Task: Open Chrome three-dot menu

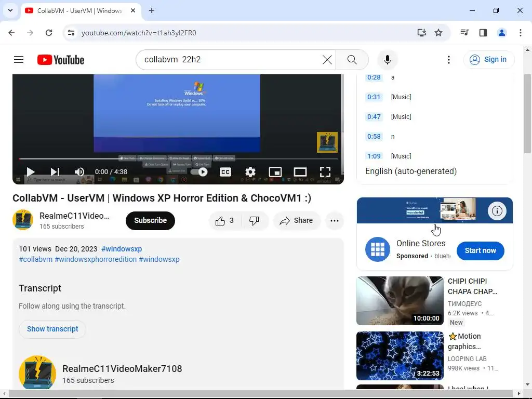Action: tap(520, 33)
